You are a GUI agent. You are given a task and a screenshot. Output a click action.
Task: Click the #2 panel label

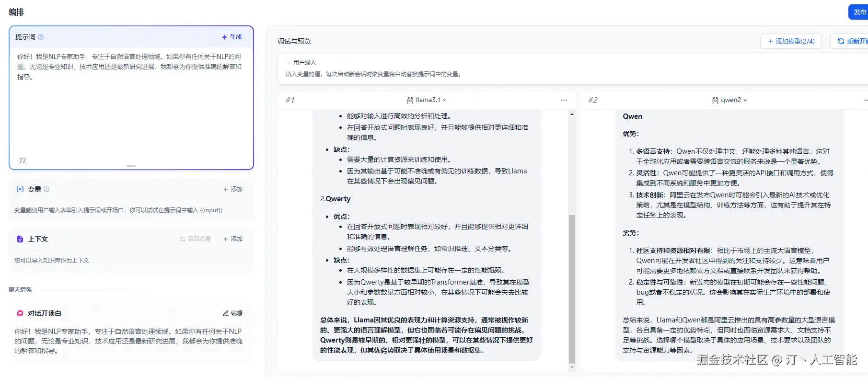(x=593, y=100)
